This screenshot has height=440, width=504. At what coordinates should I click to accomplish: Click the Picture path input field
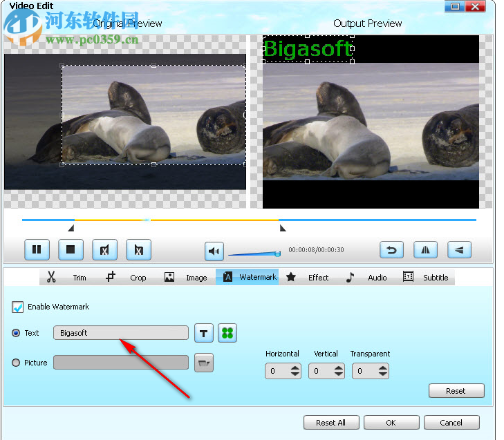click(x=121, y=363)
